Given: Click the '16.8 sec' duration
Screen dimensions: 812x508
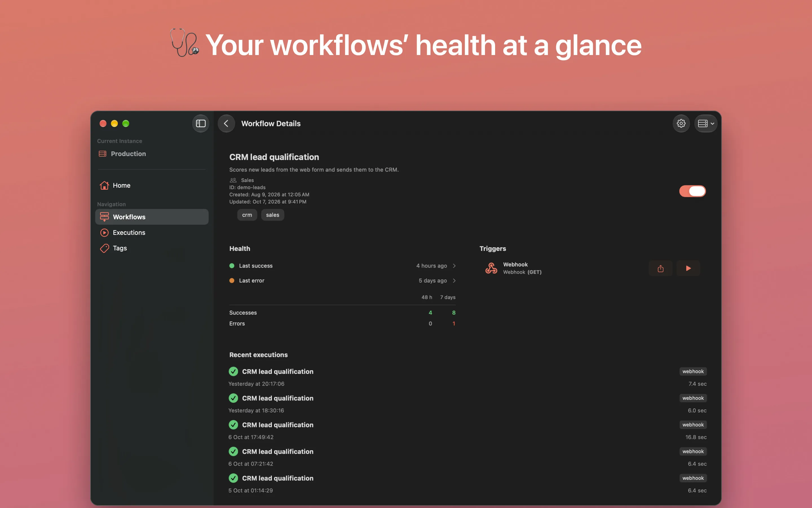Looking at the screenshot, I should (x=696, y=437).
